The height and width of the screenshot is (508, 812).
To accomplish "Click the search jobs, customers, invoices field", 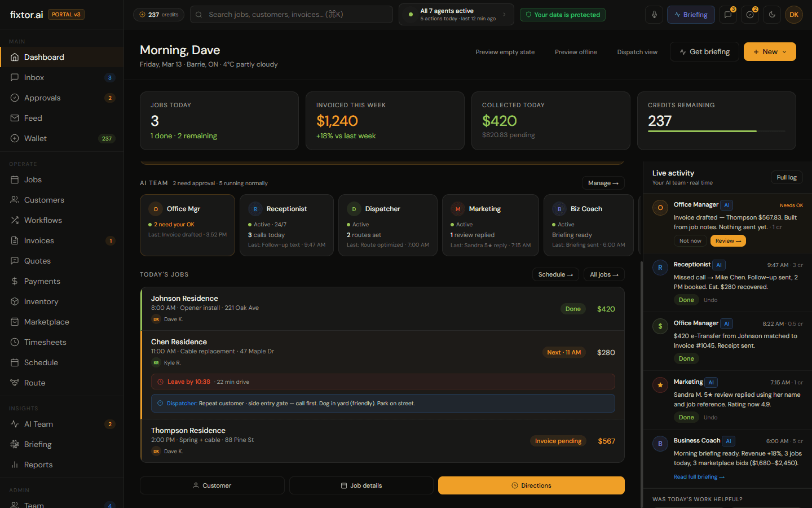I will [x=291, y=14].
